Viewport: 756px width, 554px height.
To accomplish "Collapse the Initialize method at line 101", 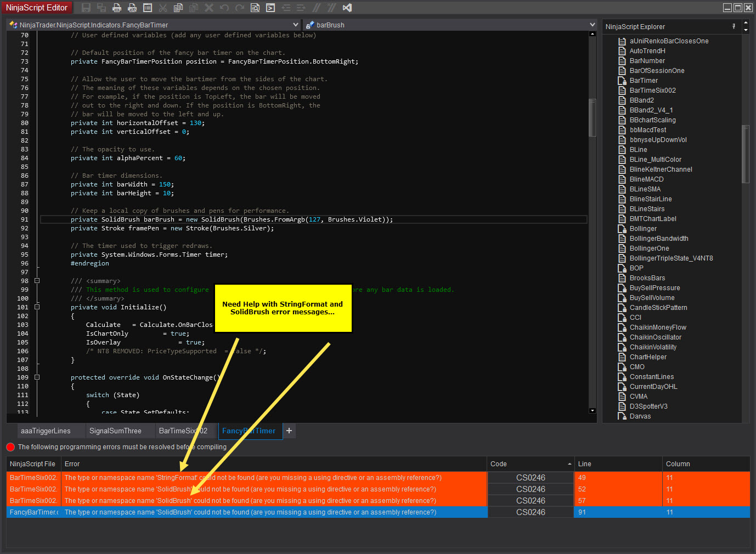I will point(37,307).
